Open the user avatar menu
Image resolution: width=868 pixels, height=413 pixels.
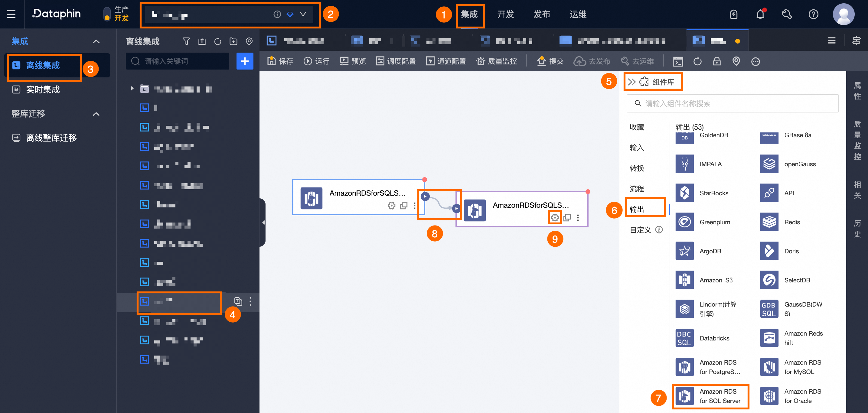tap(844, 14)
